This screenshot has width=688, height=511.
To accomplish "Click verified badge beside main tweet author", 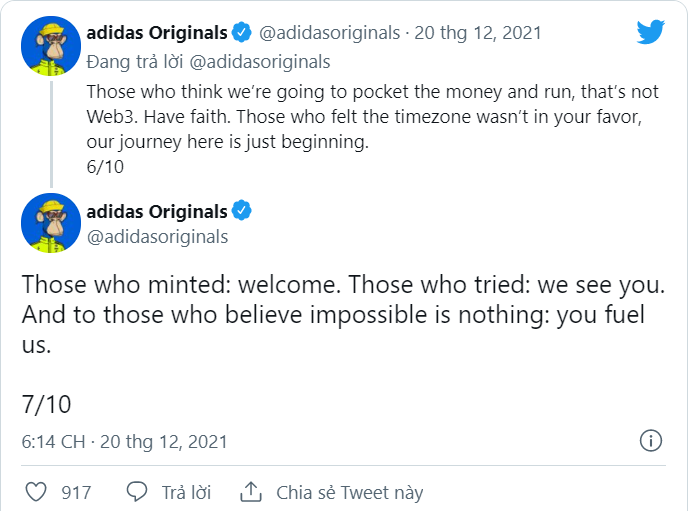I will tap(241, 211).
